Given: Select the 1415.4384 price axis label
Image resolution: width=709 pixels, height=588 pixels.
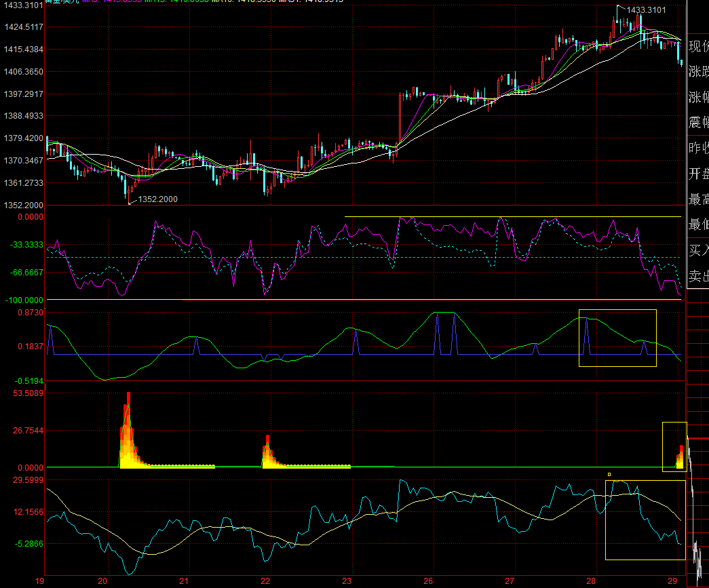Looking at the screenshot, I should click(24, 50).
